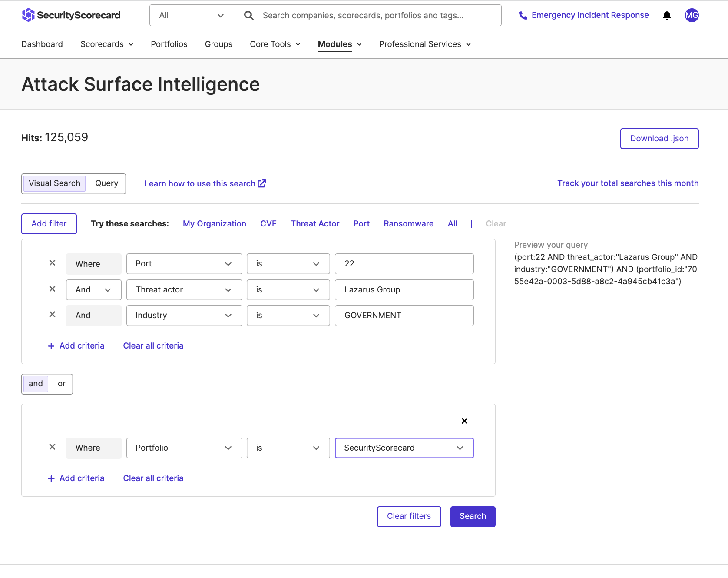The image size is (728, 578).
Task: Try the Ransomware sample search
Action: pyautogui.click(x=409, y=224)
